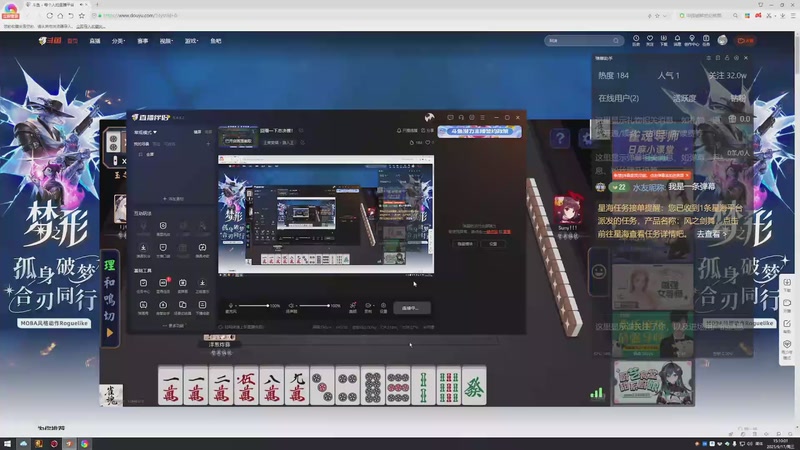Toggle the lock icon in 弹幕助手 panel

727,58
